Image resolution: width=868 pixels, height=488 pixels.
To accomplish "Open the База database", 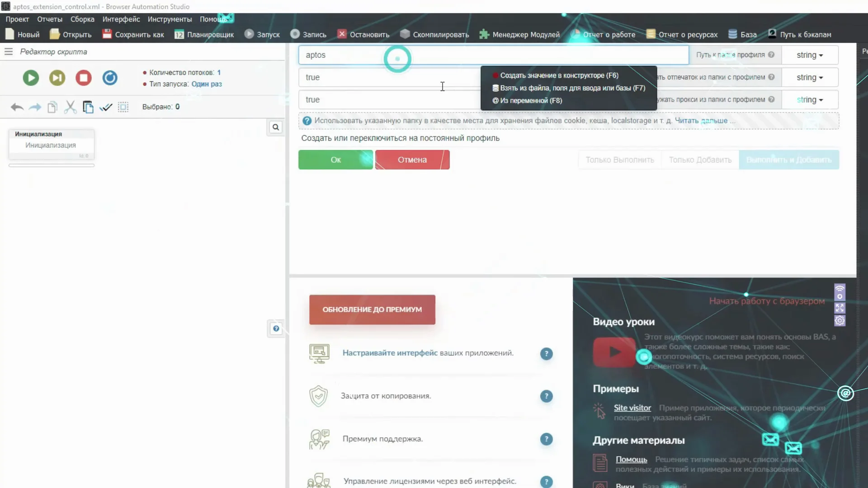I will [742, 34].
